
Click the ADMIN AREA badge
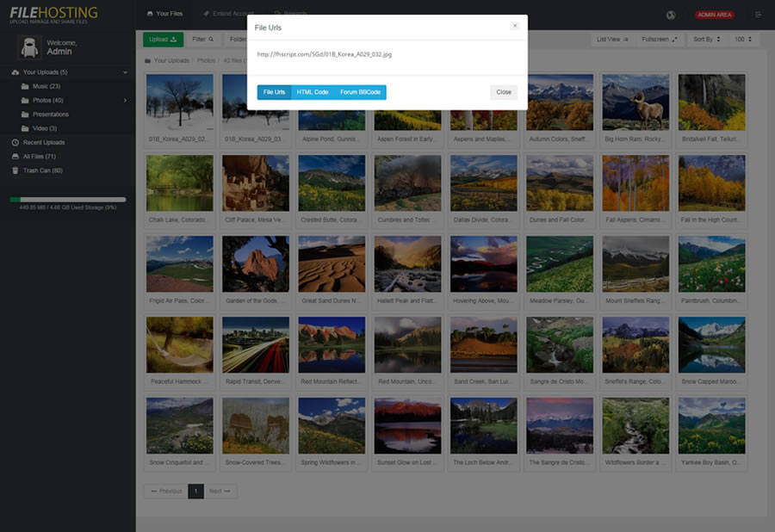pyautogui.click(x=714, y=15)
